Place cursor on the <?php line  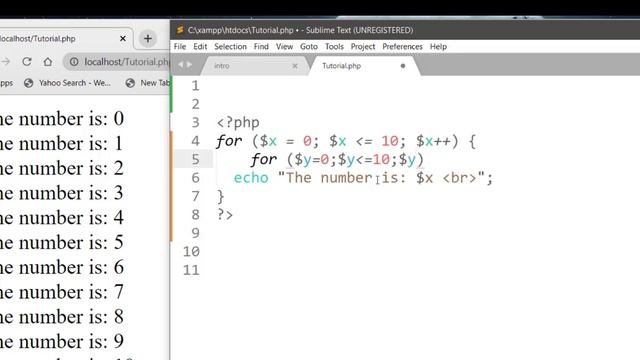coord(238,122)
